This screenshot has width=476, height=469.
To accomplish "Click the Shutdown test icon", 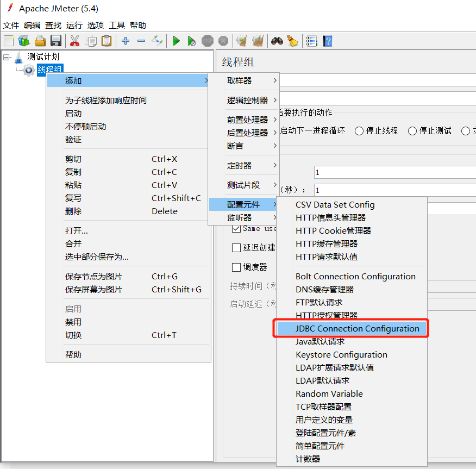I will click(223, 41).
